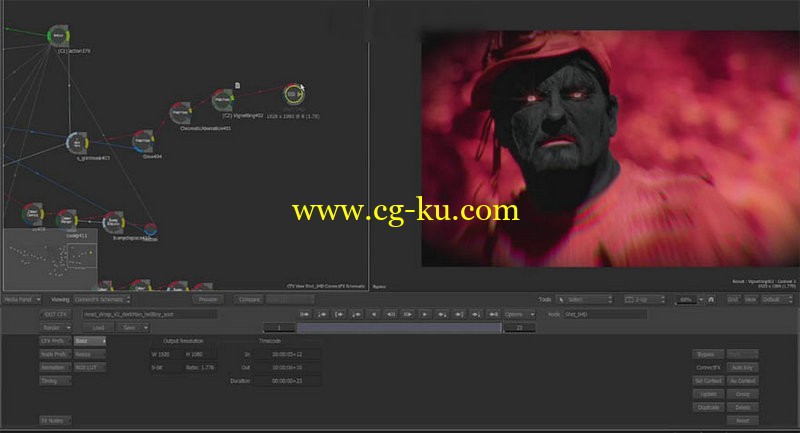Click the zoom percentage value field

click(x=686, y=299)
